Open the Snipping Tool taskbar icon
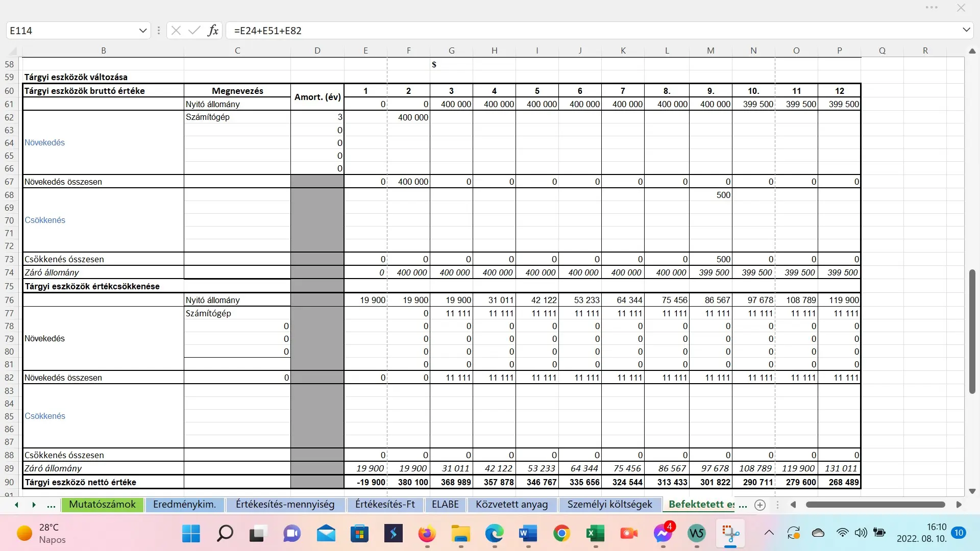 [x=730, y=534]
